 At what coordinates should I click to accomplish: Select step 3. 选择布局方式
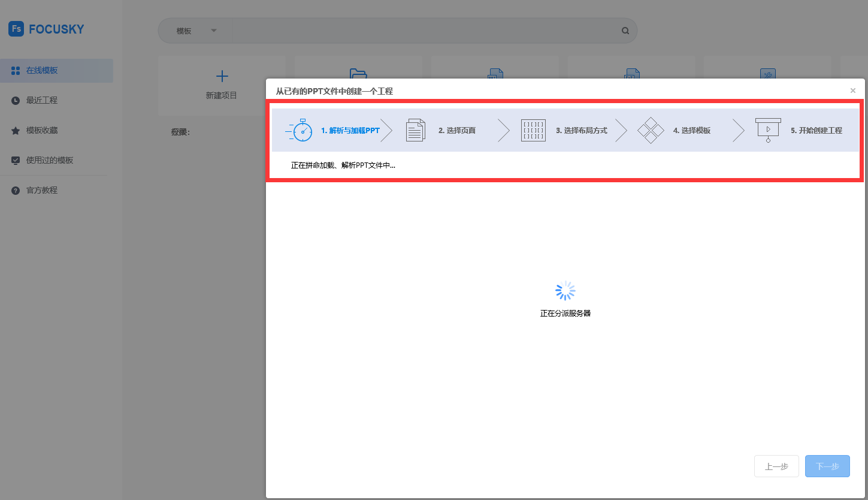click(x=582, y=130)
